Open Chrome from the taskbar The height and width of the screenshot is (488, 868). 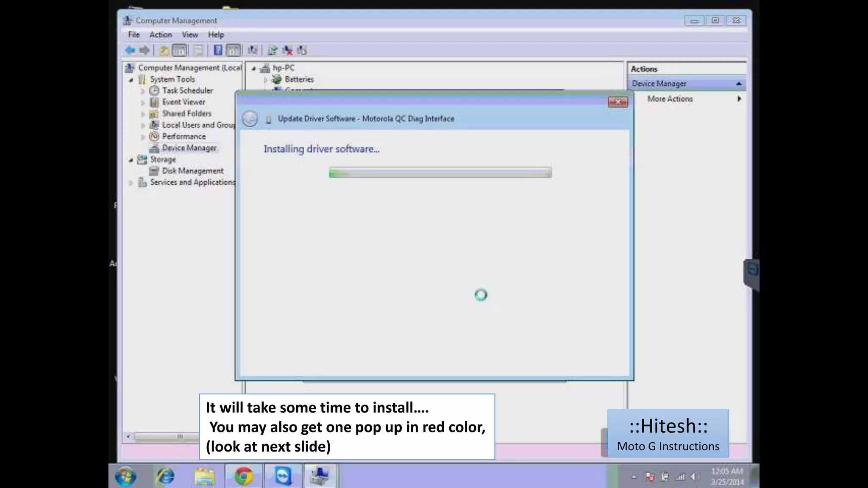click(243, 477)
